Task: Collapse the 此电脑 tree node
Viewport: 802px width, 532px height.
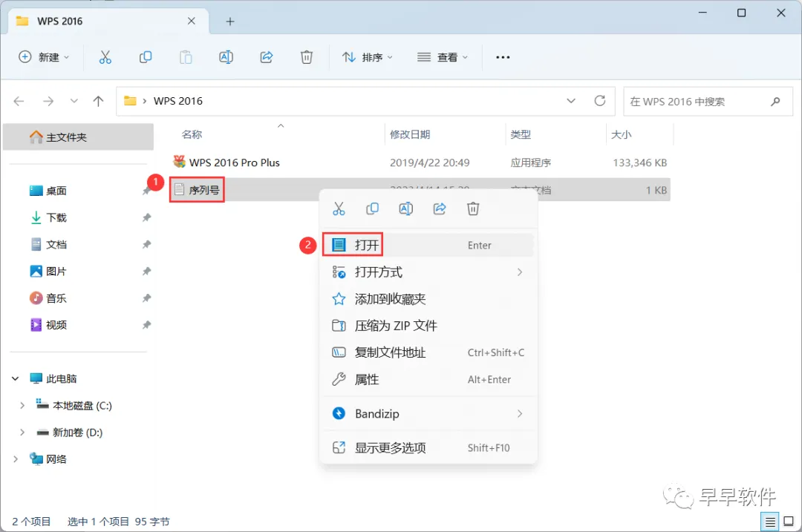Action: click(x=16, y=378)
